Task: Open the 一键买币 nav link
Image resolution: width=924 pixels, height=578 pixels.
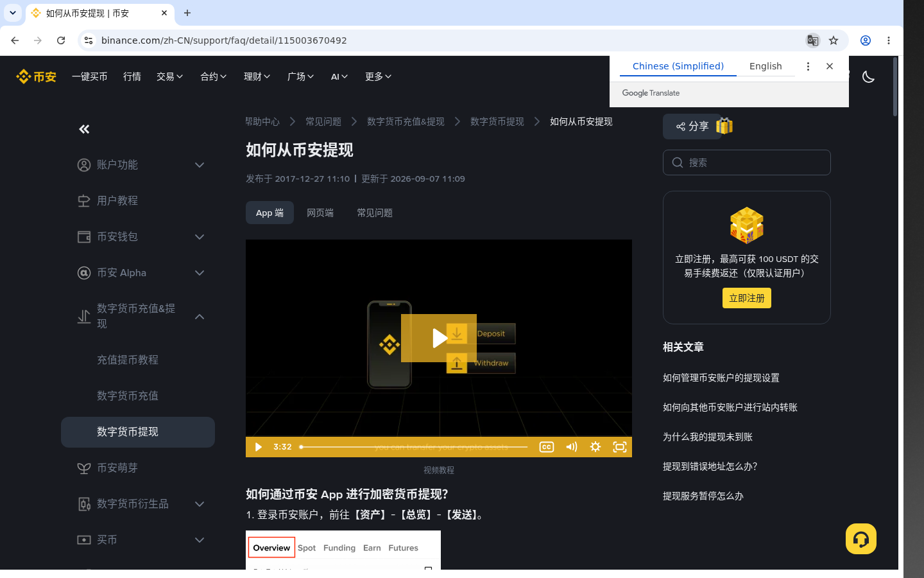Action: (90, 76)
